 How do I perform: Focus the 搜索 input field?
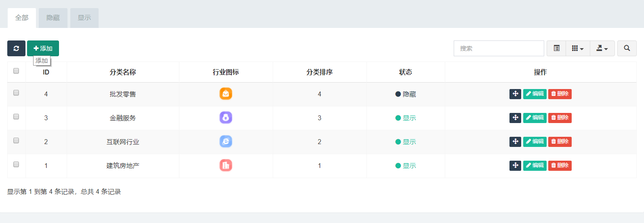click(499, 48)
